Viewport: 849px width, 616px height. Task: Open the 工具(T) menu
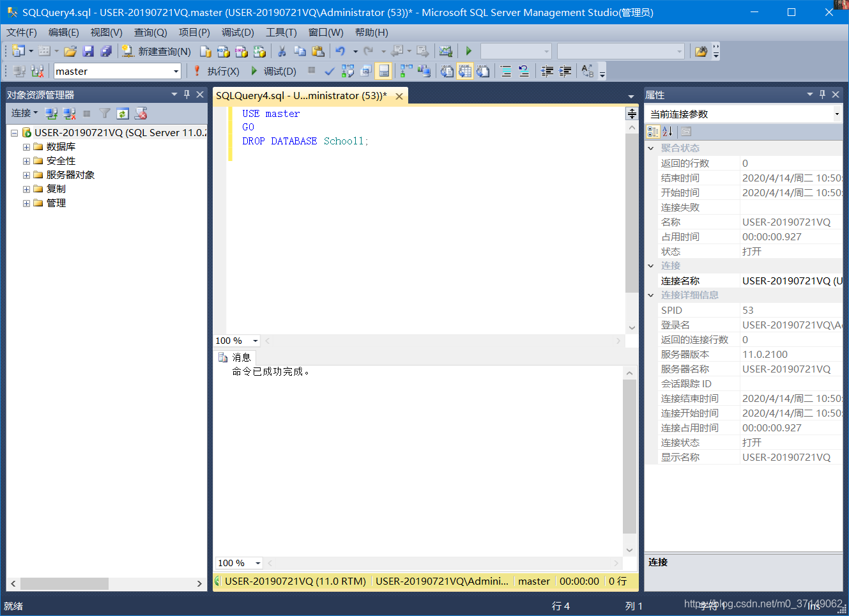pos(281,33)
